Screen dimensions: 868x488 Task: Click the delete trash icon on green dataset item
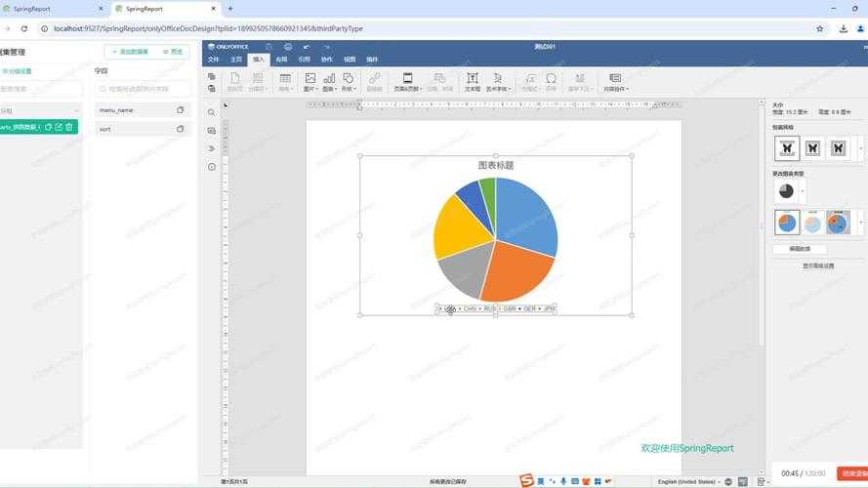[69, 127]
